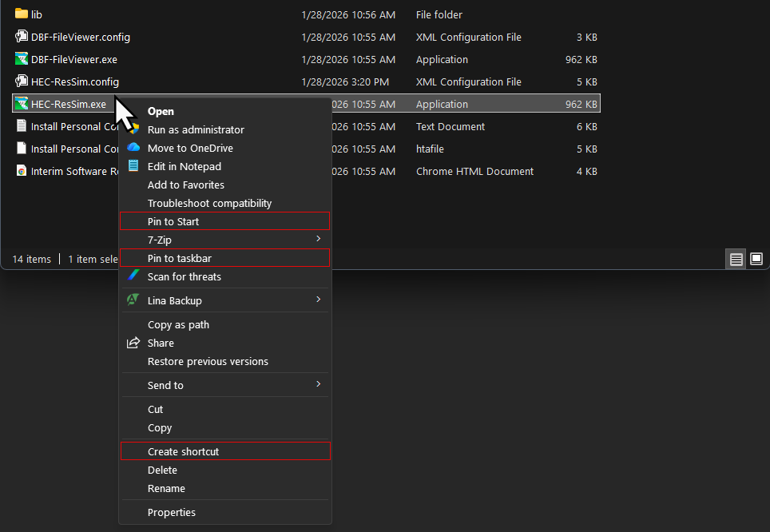This screenshot has height=532, width=770.
Task: Click Copy as path
Action: (x=177, y=324)
